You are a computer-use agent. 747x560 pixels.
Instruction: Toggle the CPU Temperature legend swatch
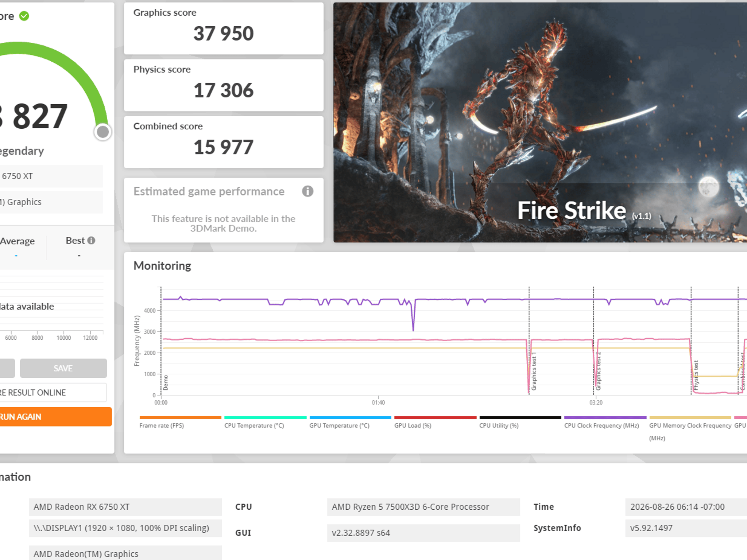[x=265, y=417]
